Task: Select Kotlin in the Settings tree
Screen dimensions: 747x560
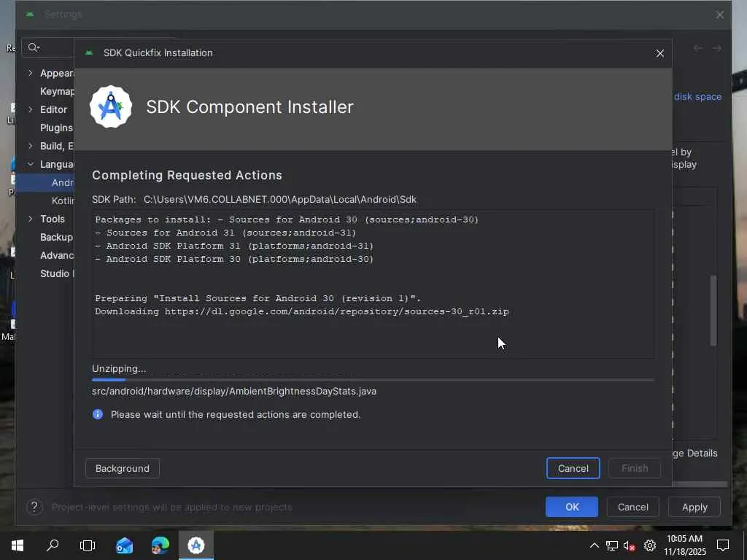Action: pyautogui.click(x=63, y=201)
